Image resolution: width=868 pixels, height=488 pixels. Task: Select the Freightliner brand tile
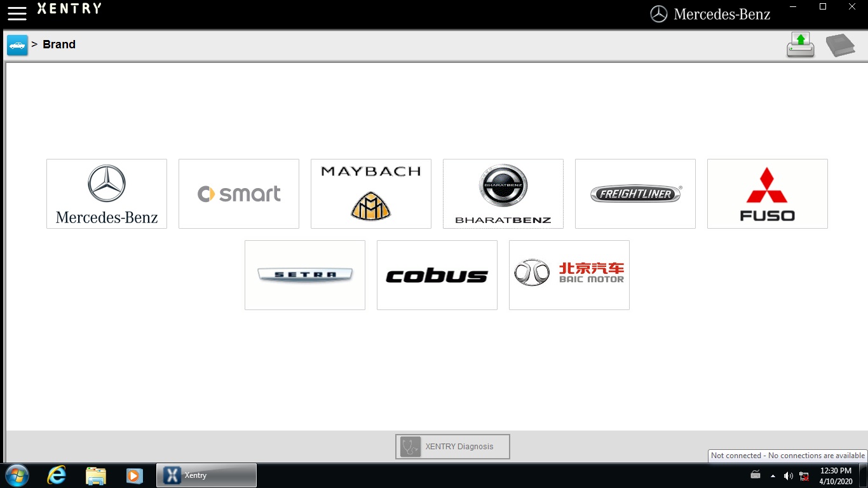635,194
